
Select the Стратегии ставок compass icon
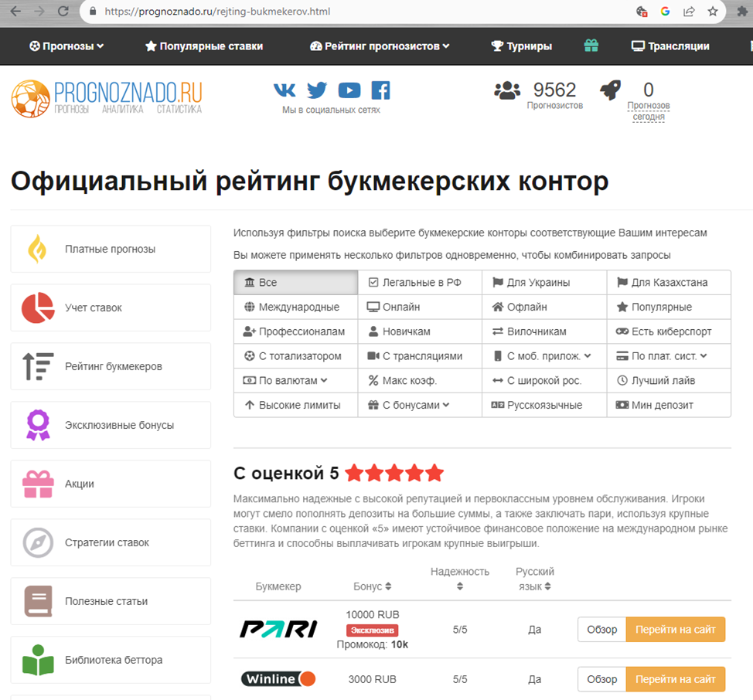(x=38, y=542)
